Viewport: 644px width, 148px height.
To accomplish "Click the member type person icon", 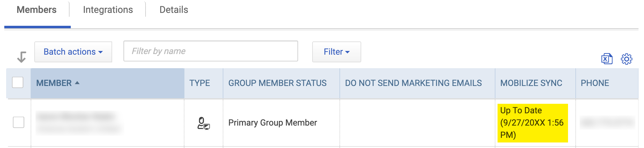I will point(203,123).
